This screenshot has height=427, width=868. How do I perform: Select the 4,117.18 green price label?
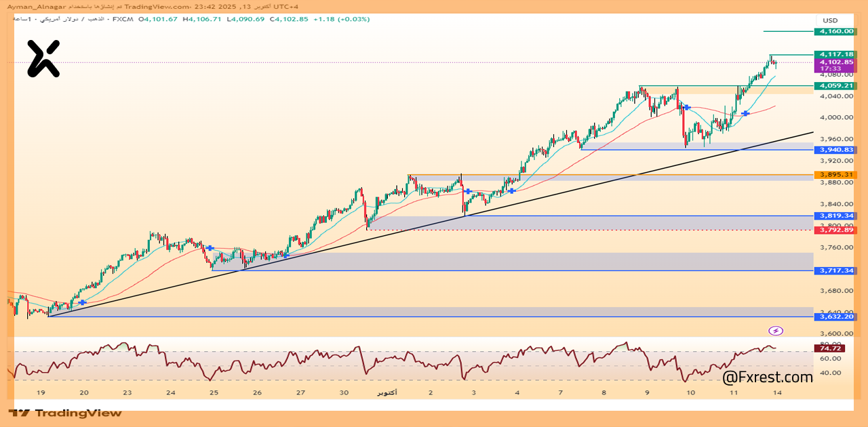(836, 54)
